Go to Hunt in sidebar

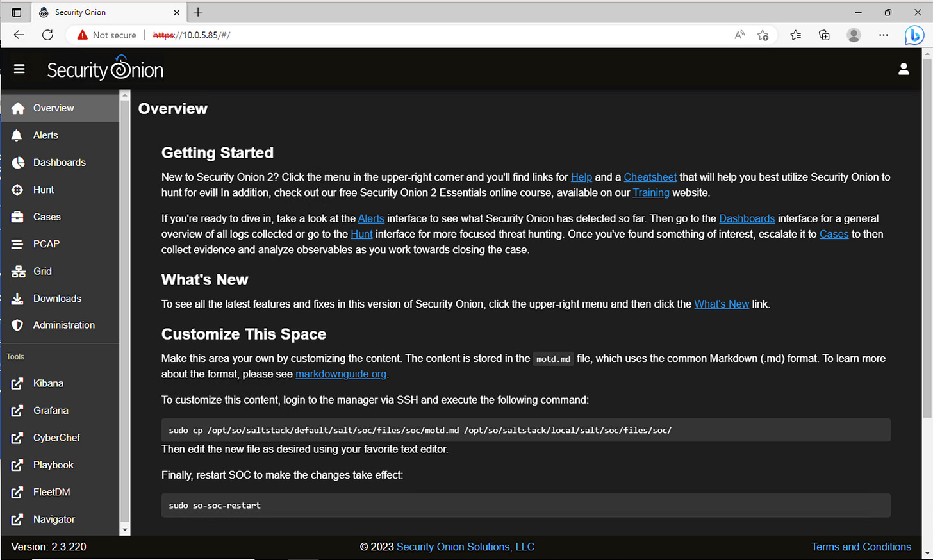tap(60, 190)
